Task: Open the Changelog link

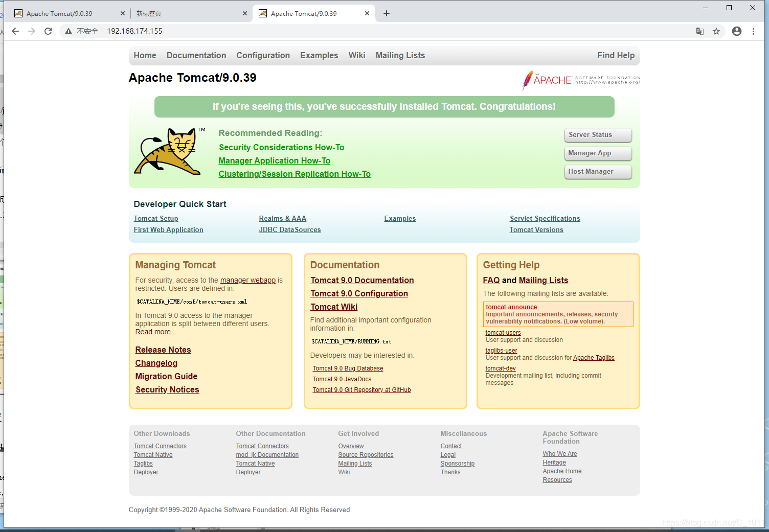Action: click(x=156, y=363)
